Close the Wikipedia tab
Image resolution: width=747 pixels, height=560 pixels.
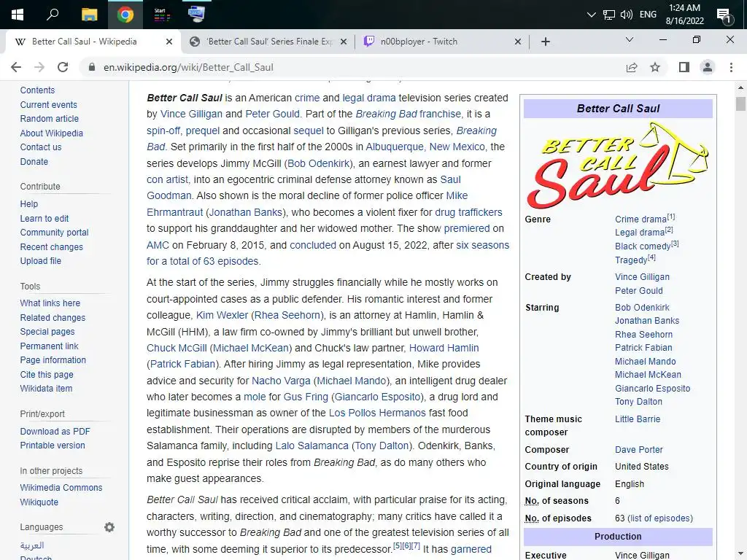pyautogui.click(x=169, y=42)
